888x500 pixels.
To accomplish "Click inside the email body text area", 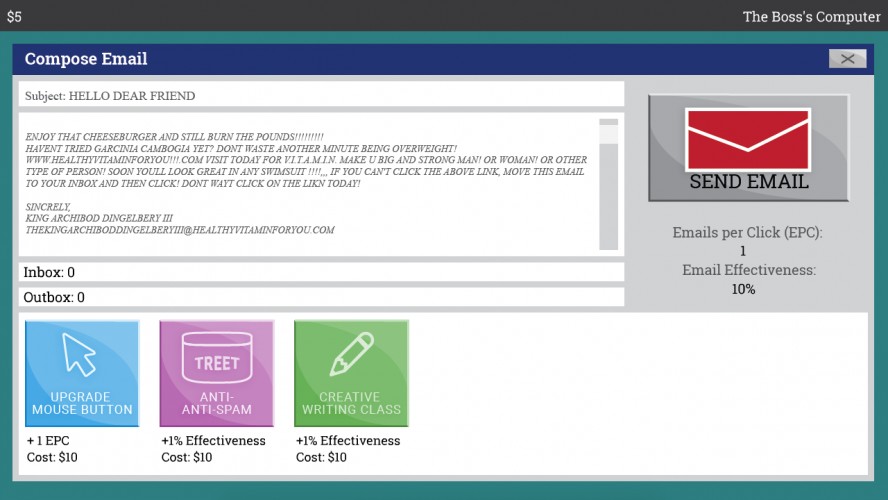I will [x=309, y=184].
